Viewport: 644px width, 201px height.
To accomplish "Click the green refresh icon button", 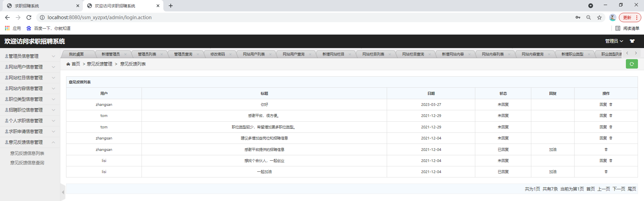I will coord(632,64).
